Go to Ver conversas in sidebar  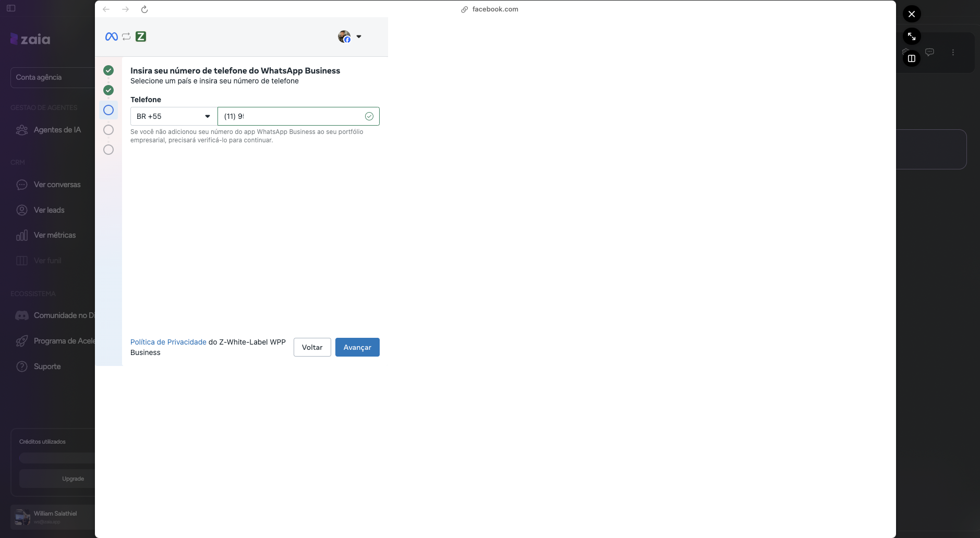pos(57,185)
